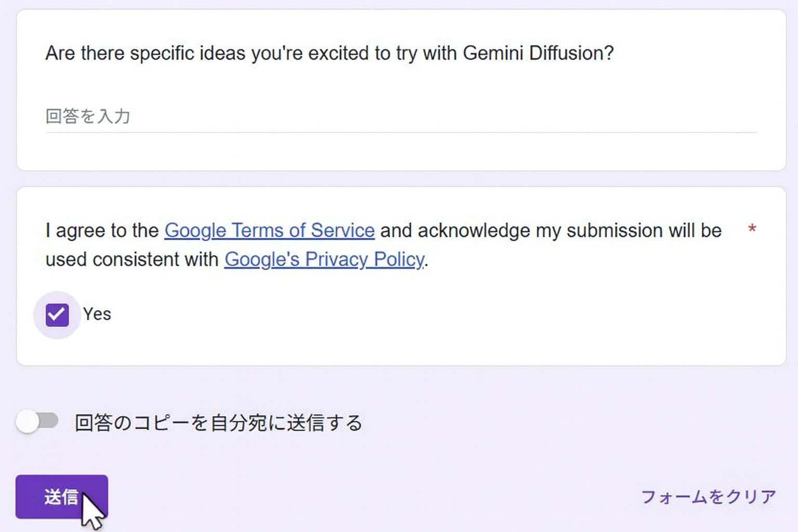Click フォームをクリア to clear the form
This screenshot has height=532, width=798.
tap(708, 497)
